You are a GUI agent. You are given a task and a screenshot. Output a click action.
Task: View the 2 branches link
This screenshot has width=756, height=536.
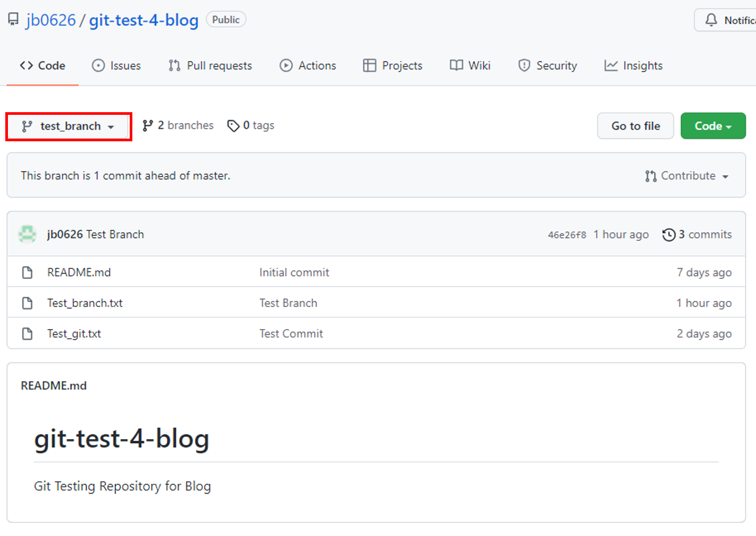[x=178, y=125]
